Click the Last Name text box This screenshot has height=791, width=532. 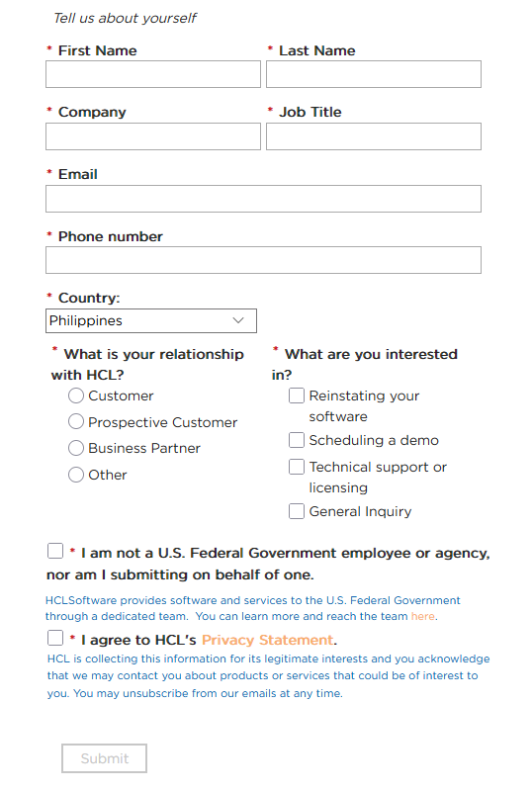[x=374, y=74]
